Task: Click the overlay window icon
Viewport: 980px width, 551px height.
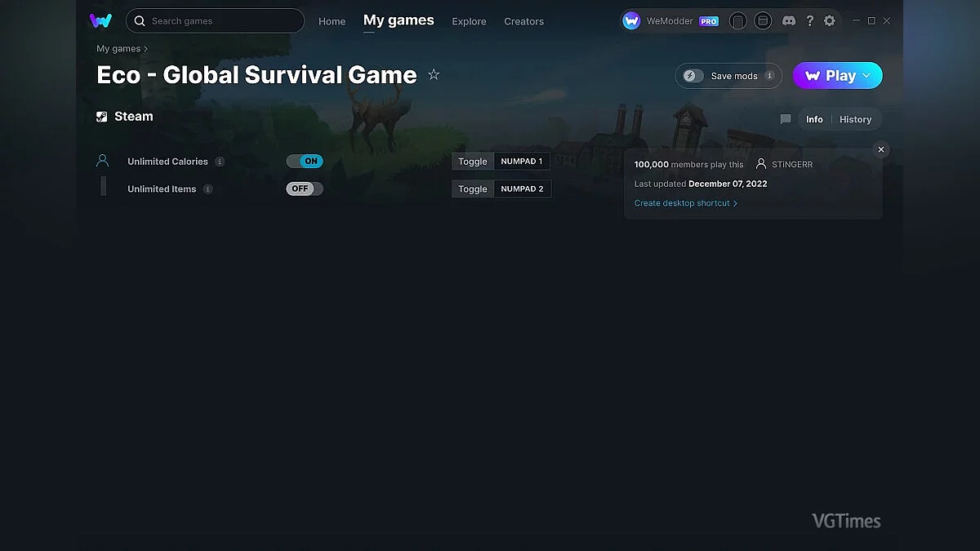Action: (x=763, y=20)
